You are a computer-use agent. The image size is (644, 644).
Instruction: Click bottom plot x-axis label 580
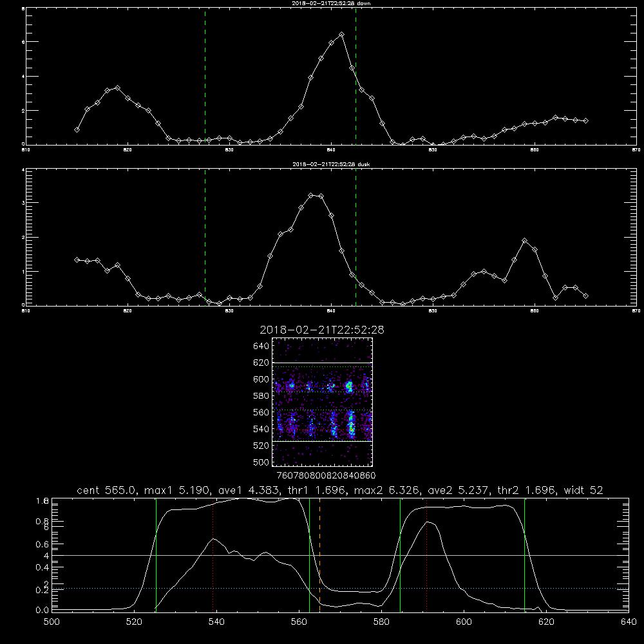pos(381,622)
